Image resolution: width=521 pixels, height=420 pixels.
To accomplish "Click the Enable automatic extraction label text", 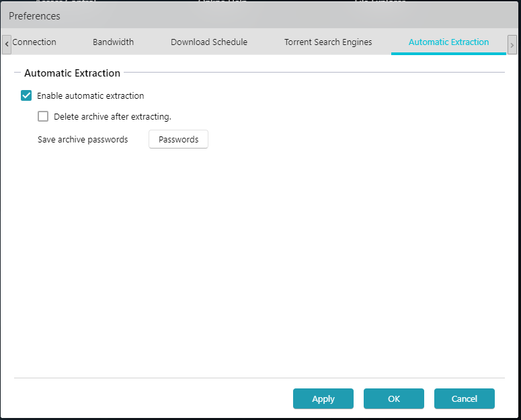I will coord(91,96).
